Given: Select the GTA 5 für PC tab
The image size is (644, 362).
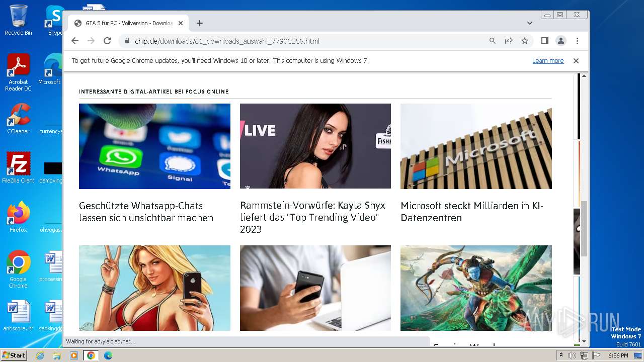Looking at the screenshot, I should [128, 23].
